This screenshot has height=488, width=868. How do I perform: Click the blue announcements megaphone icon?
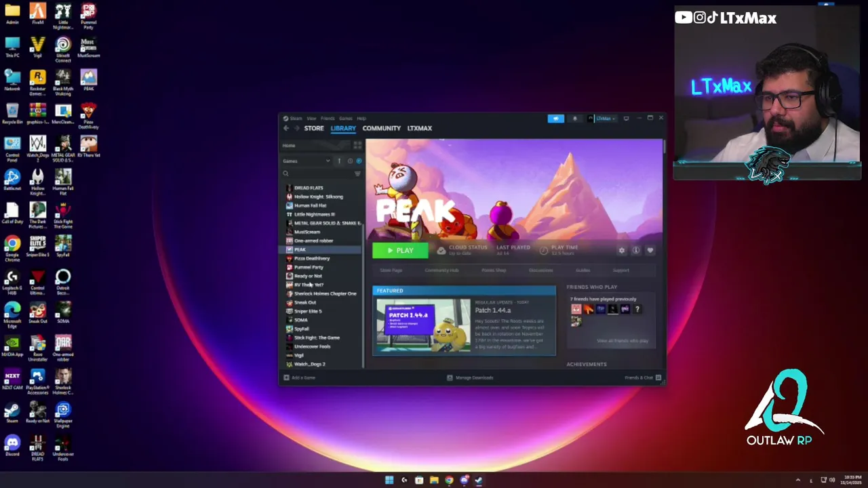click(x=555, y=119)
